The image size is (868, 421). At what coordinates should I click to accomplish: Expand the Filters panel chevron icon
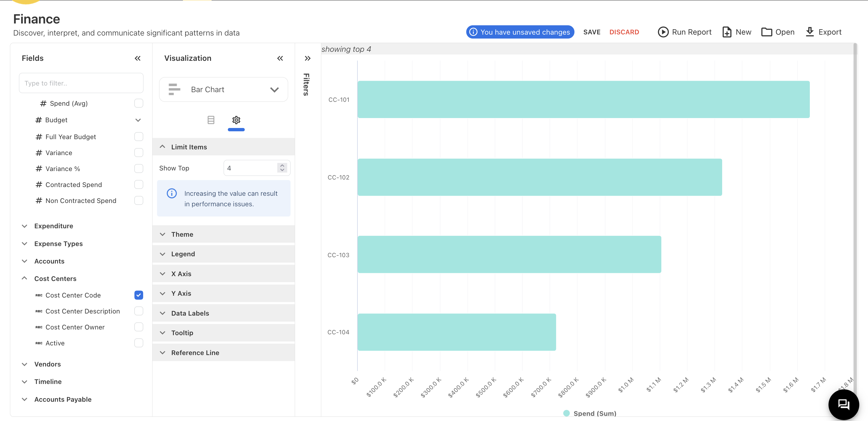[307, 58]
